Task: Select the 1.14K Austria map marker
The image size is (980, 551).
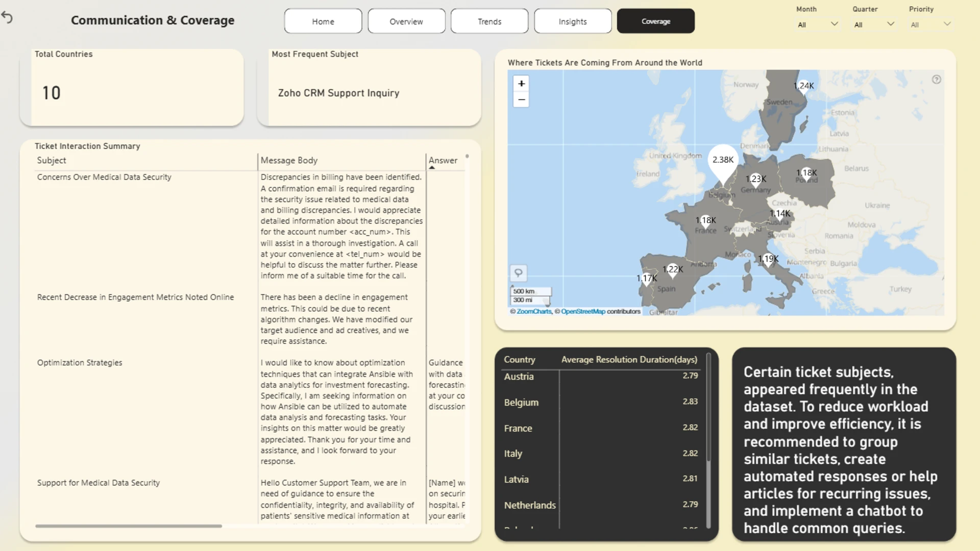Action: point(780,214)
